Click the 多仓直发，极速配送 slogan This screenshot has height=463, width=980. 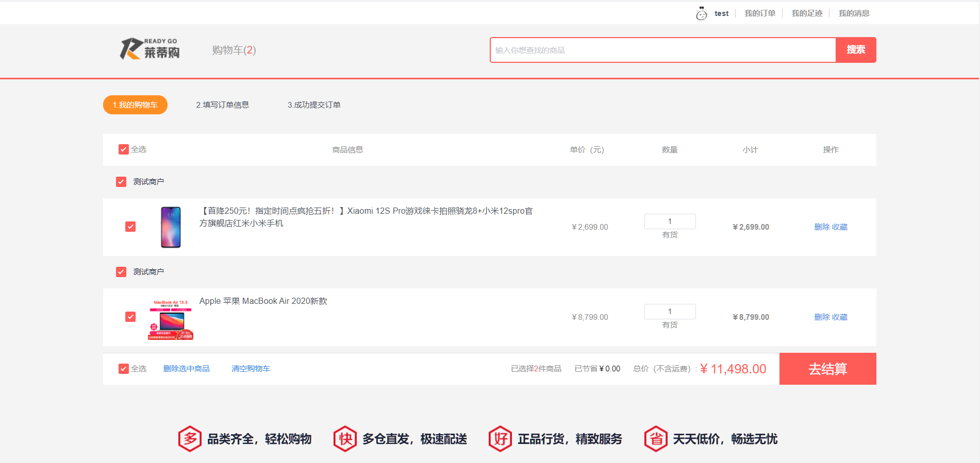click(x=414, y=439)
